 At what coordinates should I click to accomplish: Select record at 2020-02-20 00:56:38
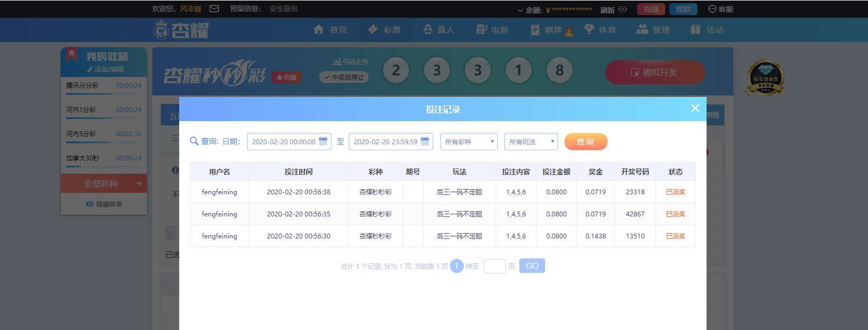[442, 192]
